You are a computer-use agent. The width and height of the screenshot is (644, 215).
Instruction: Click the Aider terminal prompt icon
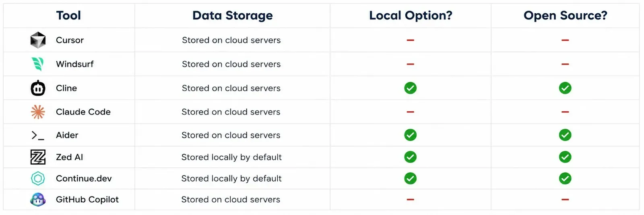tap(38, 135)
